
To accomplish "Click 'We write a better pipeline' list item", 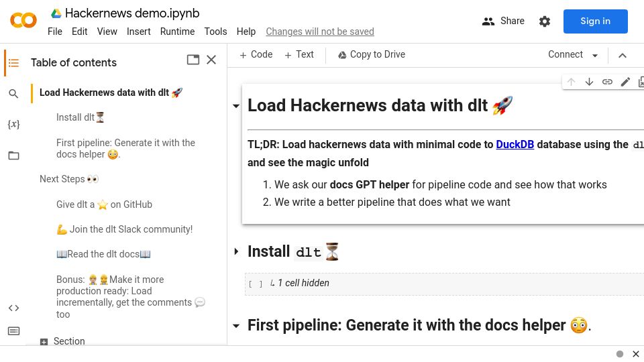I will pyautogui.click(x=392, y=202).
